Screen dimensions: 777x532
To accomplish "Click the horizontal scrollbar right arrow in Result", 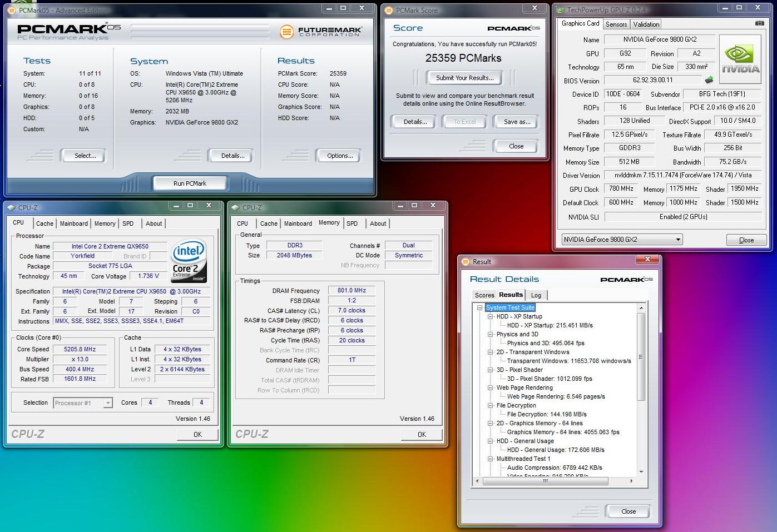I will coord(631,481).
